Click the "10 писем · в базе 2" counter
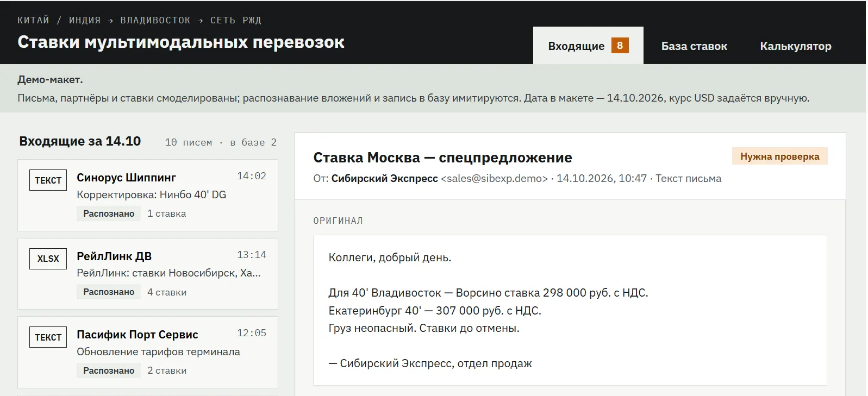 coord(221,142)
